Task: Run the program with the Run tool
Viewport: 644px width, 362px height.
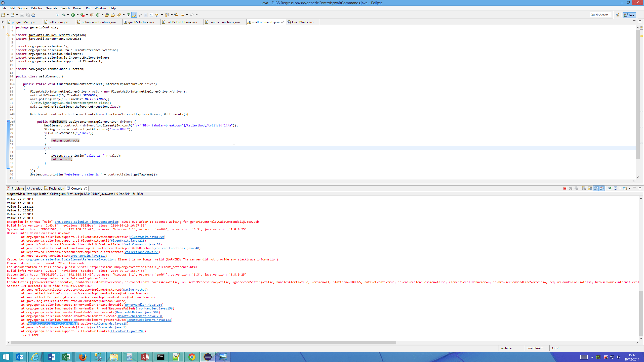Action: tap(73, 15)
